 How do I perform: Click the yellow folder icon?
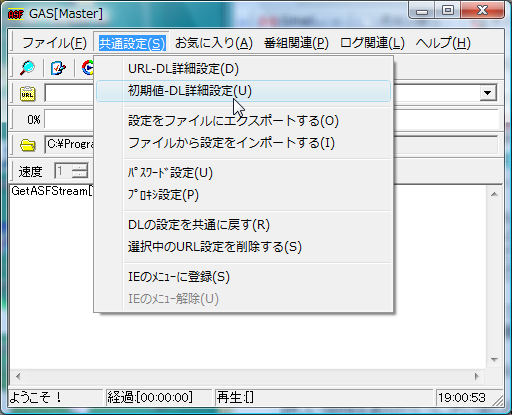(27, 145)
